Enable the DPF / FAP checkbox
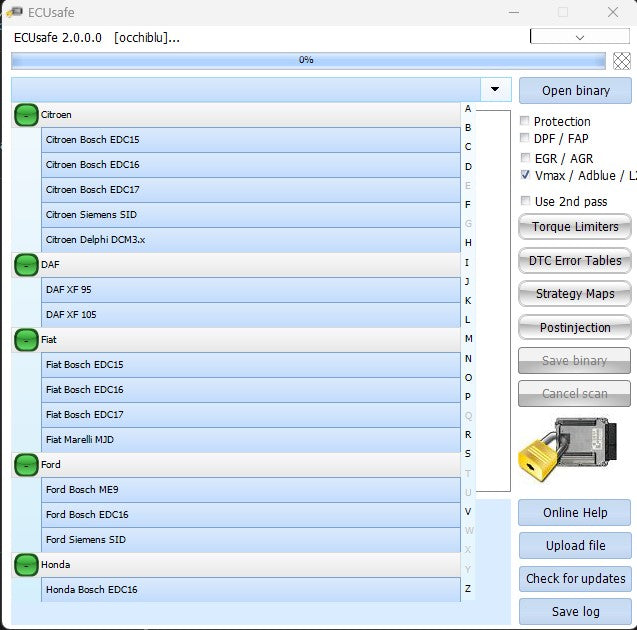 point(524,138)
